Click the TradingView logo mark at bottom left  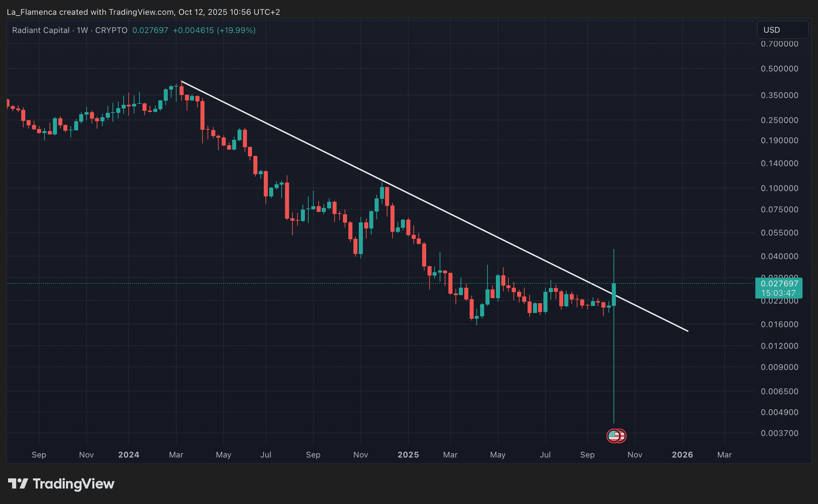tap(18, 484)
